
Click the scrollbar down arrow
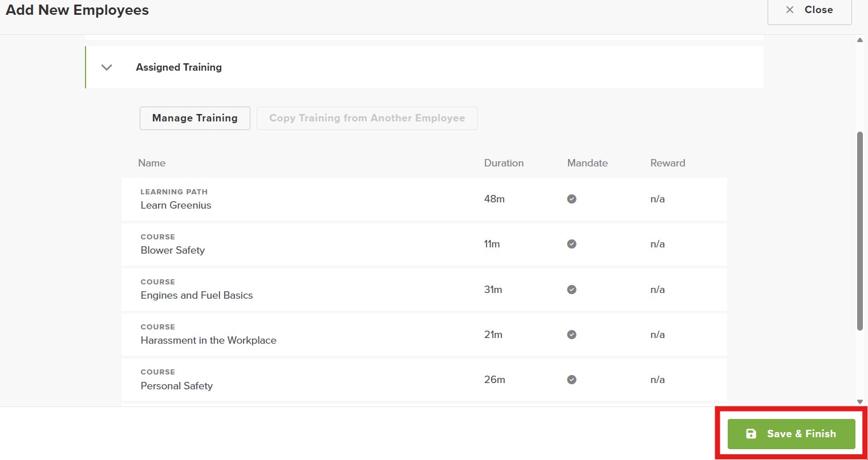coord(860,402)
